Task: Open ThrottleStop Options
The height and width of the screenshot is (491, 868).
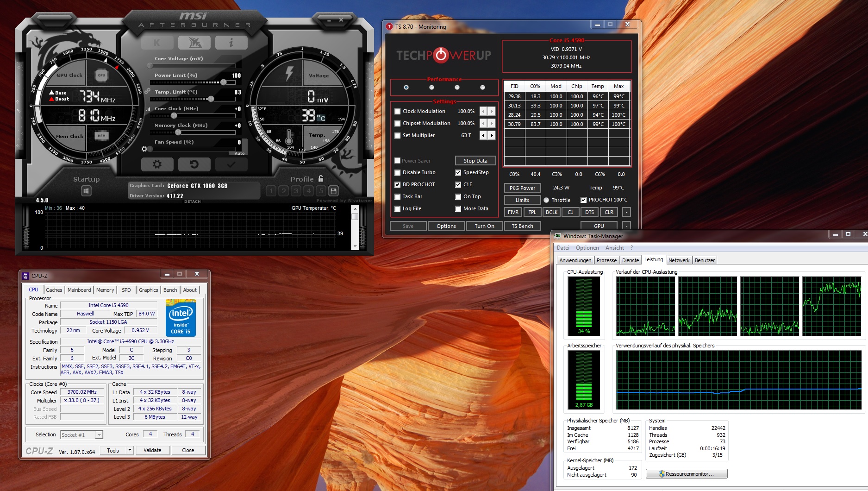Action: point(446,226)
